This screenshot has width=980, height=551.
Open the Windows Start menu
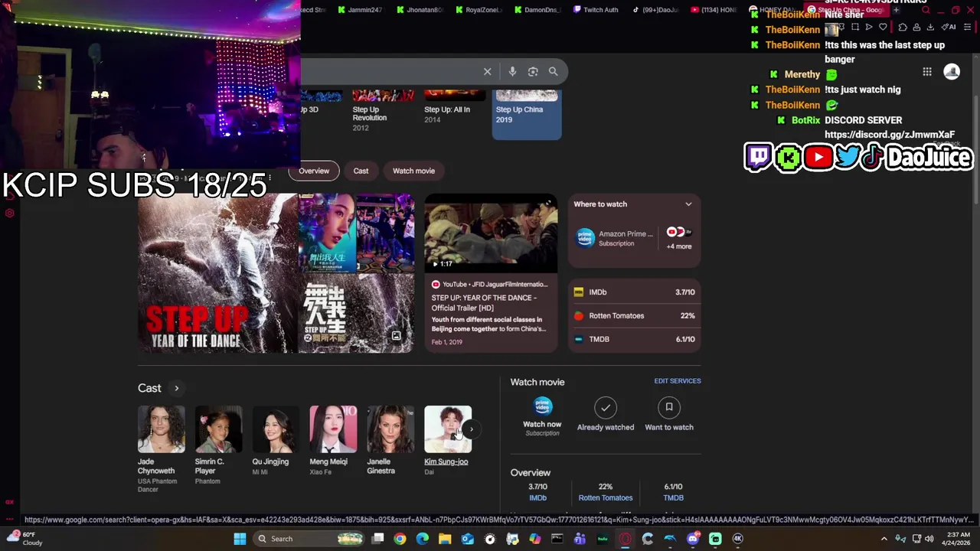[240, 539]
